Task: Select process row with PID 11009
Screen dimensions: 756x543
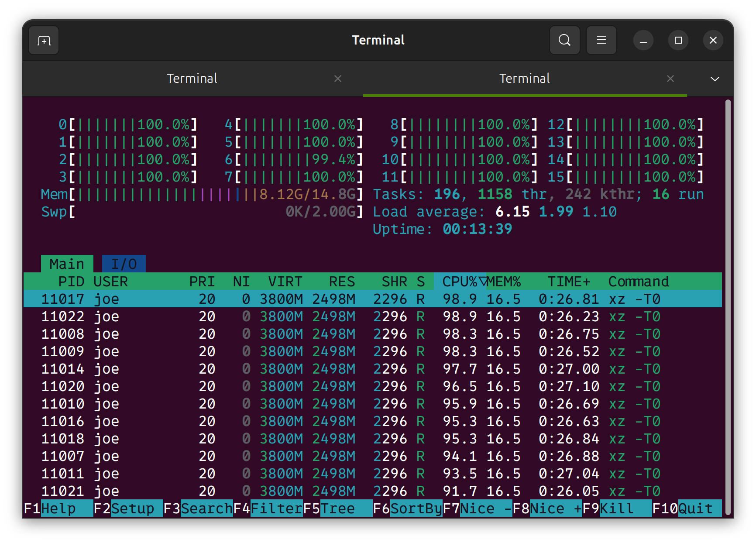Action: tap(373, 351)
